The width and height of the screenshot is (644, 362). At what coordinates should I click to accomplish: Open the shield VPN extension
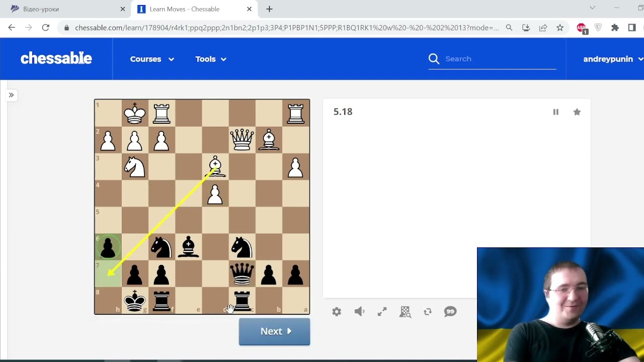tap(598, 28)
